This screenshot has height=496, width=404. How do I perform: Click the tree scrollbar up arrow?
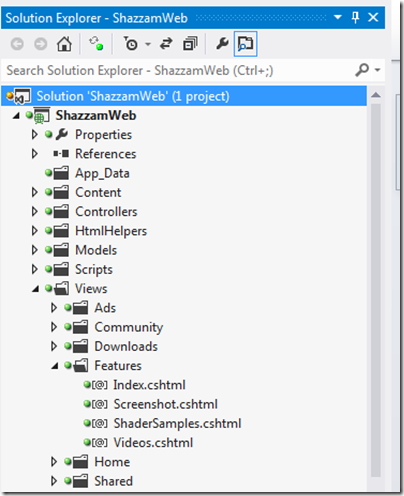pyautogui.click(x=376, y=95)
